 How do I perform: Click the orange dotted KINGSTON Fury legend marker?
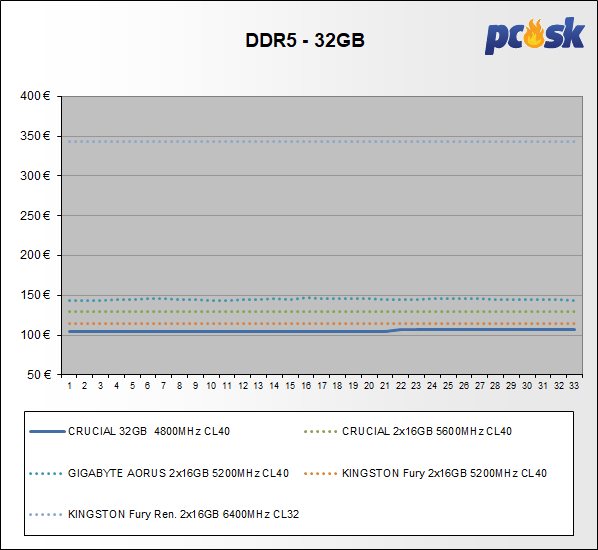tap(320, 474)
